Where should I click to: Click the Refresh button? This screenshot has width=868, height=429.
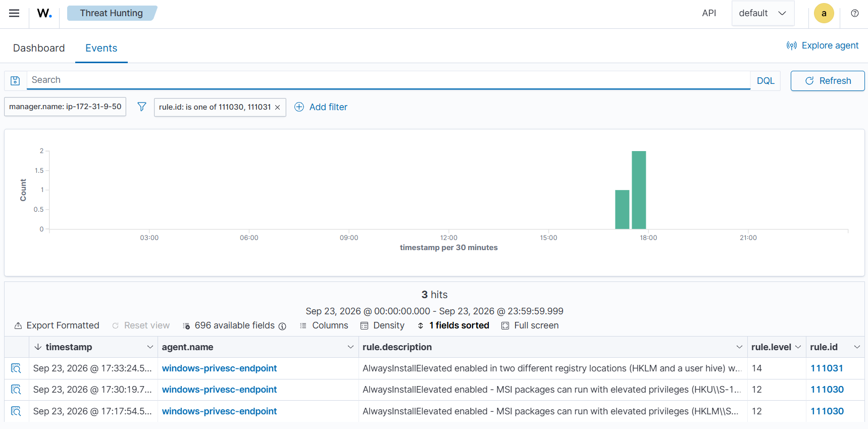click(x=828, y=81)
